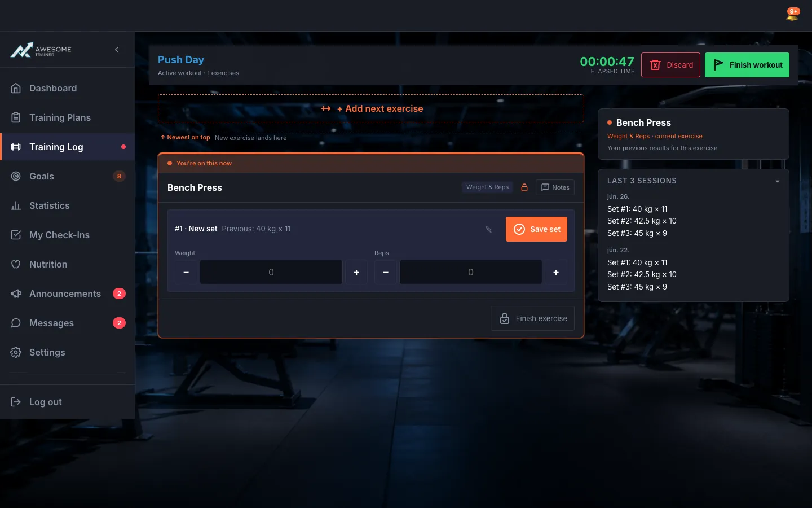Image resolution: width=812 pixels, height=508 pixels.
Task: Open Messages in the sidebar
Action: point(68,323)
